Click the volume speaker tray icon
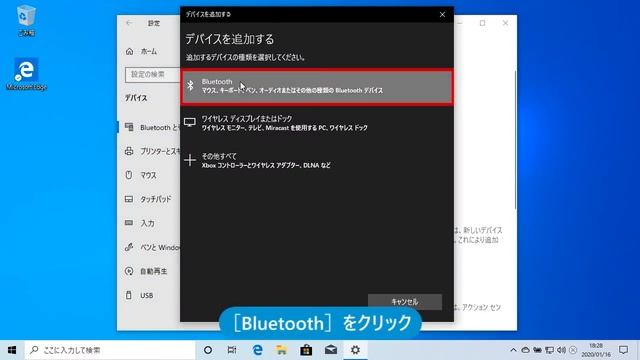Screen dimensions: 640x360 click(561, 350)
